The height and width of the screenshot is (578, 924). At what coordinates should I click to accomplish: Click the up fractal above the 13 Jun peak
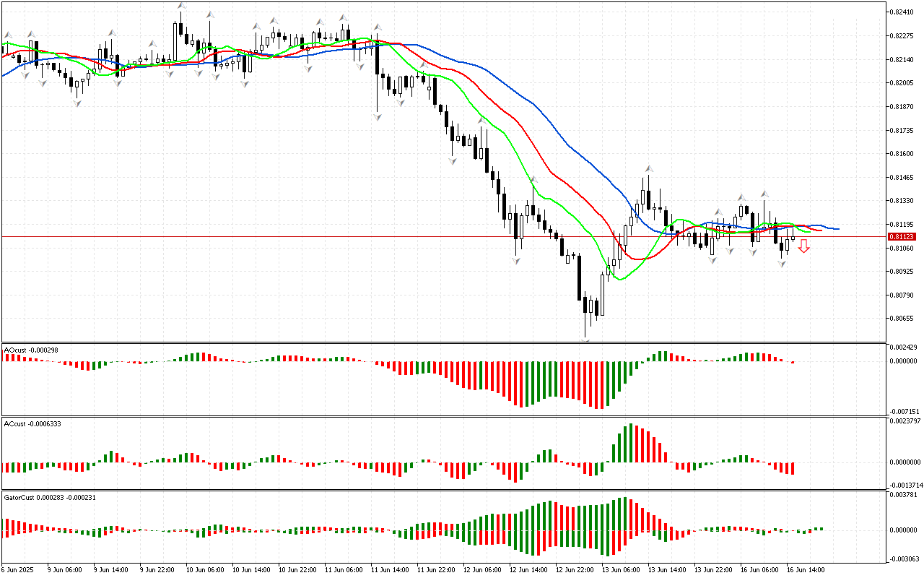649,168
